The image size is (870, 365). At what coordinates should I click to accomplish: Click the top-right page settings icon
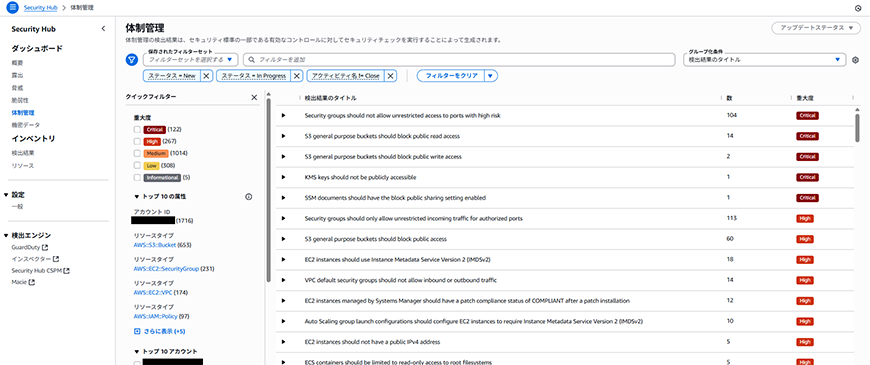coord(858,8)
